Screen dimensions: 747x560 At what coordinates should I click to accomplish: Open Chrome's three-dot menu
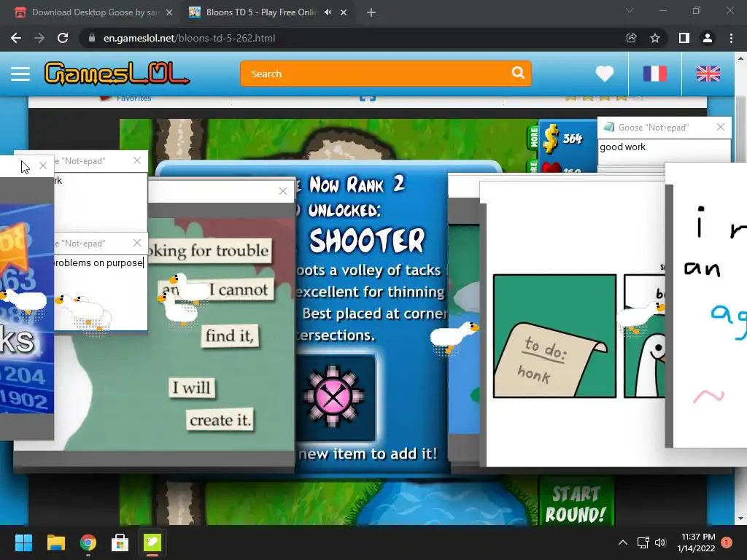(x=731, y=38)
